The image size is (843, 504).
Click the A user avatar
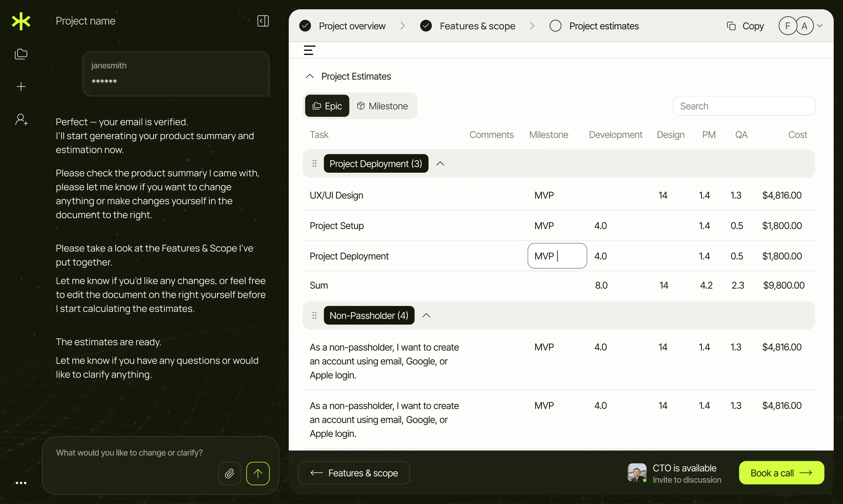click(804, 26)
